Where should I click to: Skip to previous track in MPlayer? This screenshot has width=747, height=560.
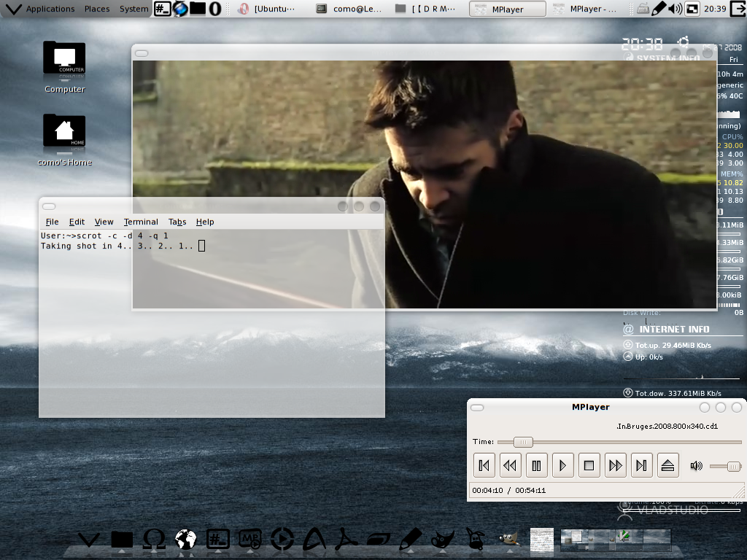click(484, 465)
